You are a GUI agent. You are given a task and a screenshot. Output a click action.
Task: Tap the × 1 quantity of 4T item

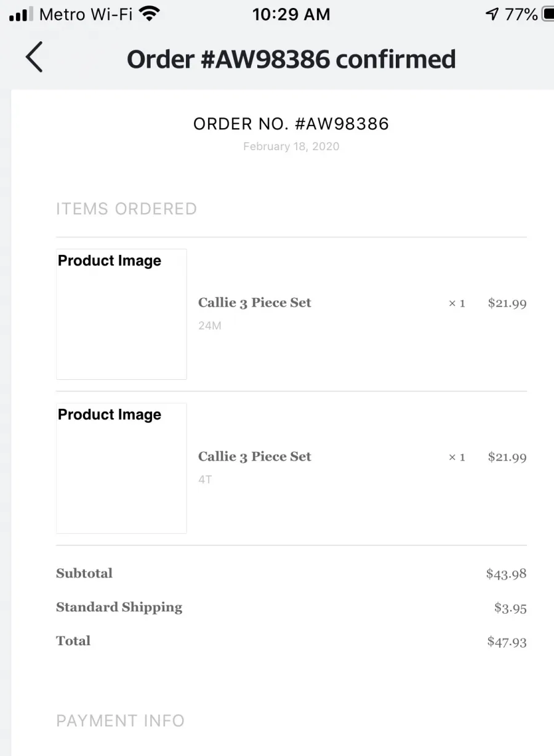[x=457, y=457]
